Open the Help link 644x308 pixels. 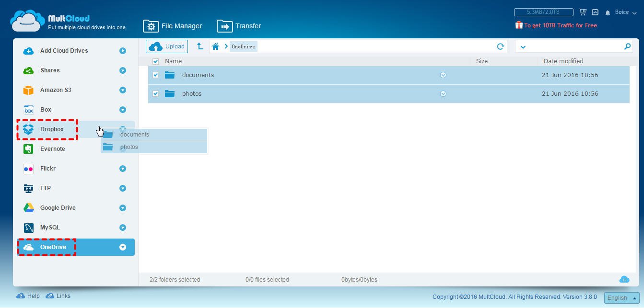coord(28,296)
